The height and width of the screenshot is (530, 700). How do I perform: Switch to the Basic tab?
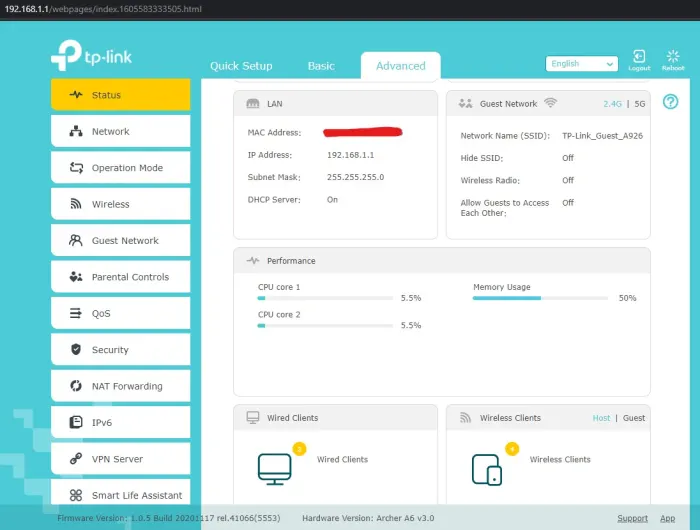pyautogui.click(x=321, y=66)
